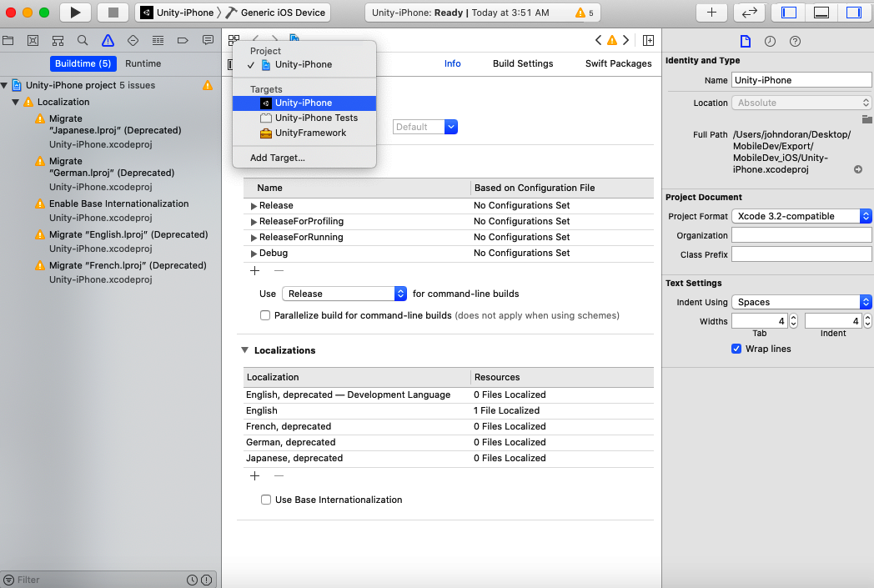Expand the Release configuration row
Image resolution: width=874 pixels, height=588 pixels.
(254, 206)
